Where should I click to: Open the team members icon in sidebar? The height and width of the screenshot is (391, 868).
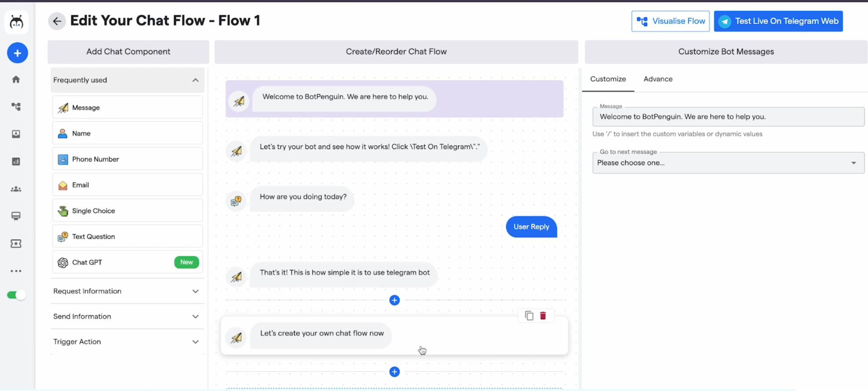click(x=16, y=189)
